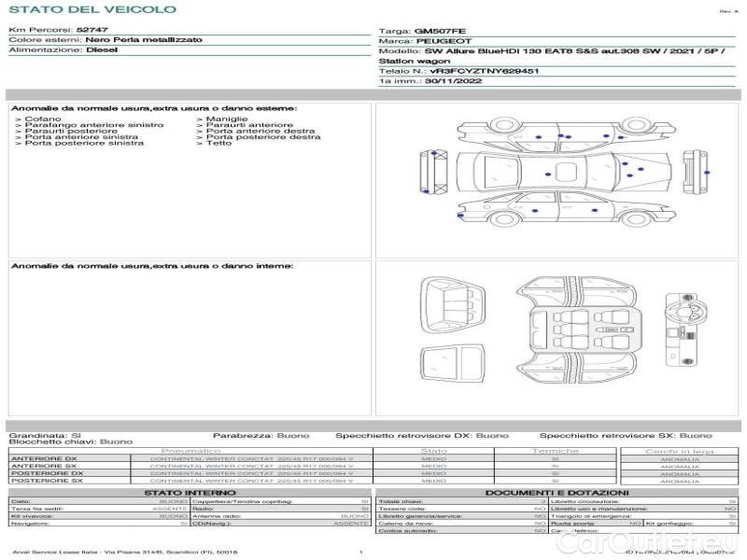Select the Tetto anomaly item
This screenshot has height=560, width=747.
[218, 143]
